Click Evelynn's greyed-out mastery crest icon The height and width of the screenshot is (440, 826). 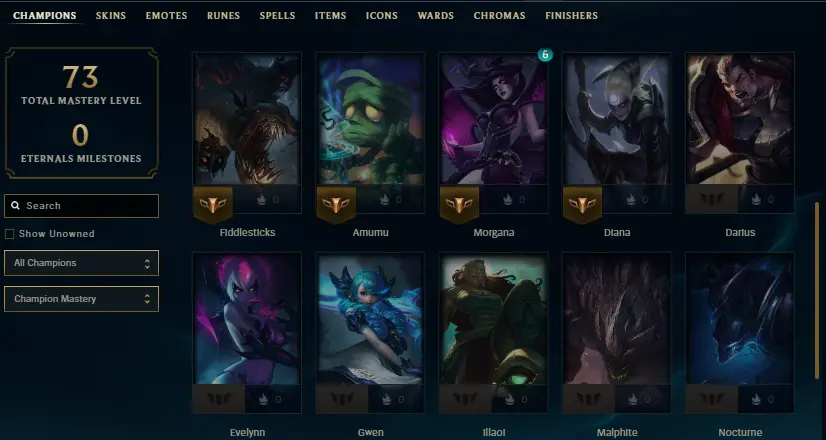coord(219,399)
